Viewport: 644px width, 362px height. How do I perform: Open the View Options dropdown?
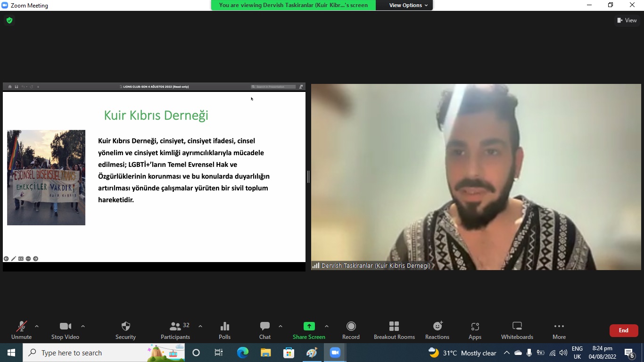click(408, 5)
